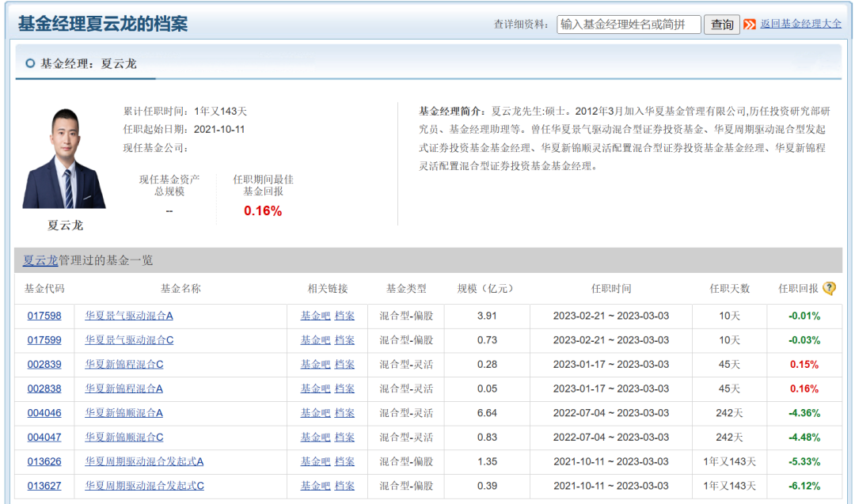This screenshot has width=855, height=504.
Task: Click the 6.64 fund size cell
Action: [487, 412]
